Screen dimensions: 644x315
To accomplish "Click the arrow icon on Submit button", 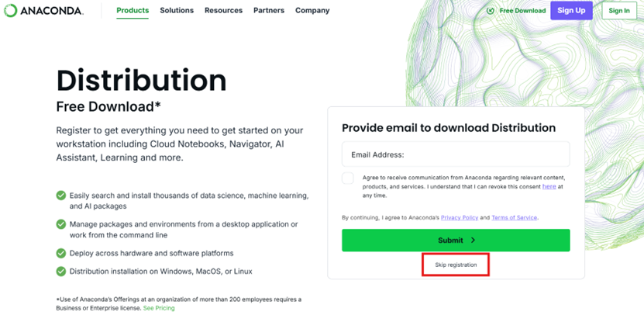I will click(473, 241).
